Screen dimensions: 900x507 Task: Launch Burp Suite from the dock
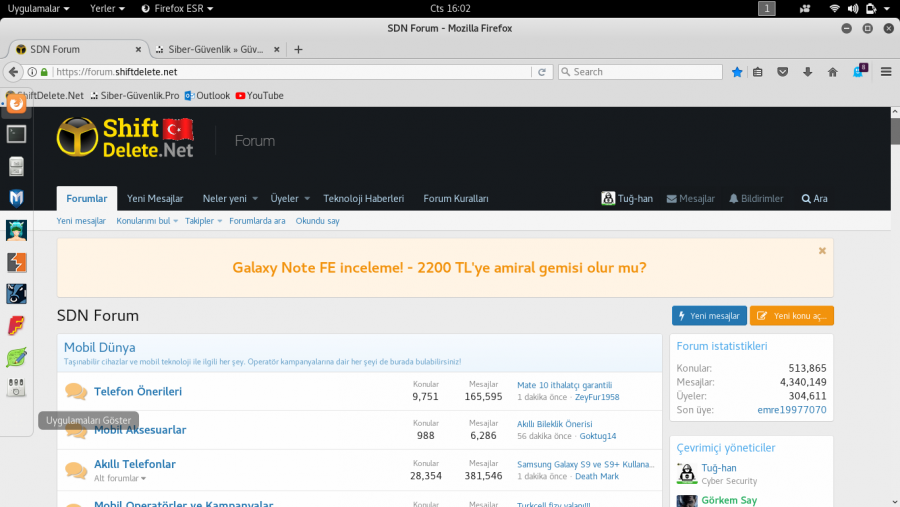[16, 262]
